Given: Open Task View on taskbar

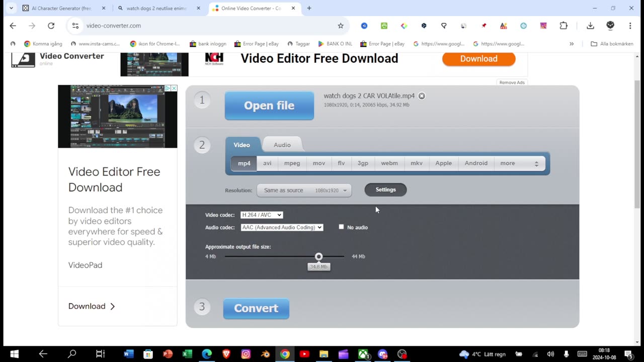Looking at the screenshot, I should 100,354.
